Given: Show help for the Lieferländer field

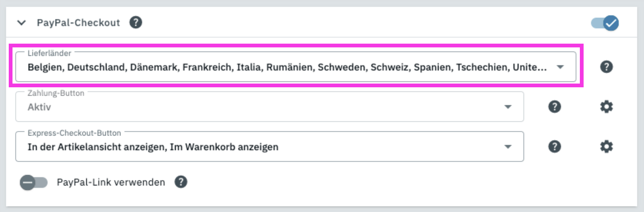Looking at the screenshot, I should tap(606, 67).
